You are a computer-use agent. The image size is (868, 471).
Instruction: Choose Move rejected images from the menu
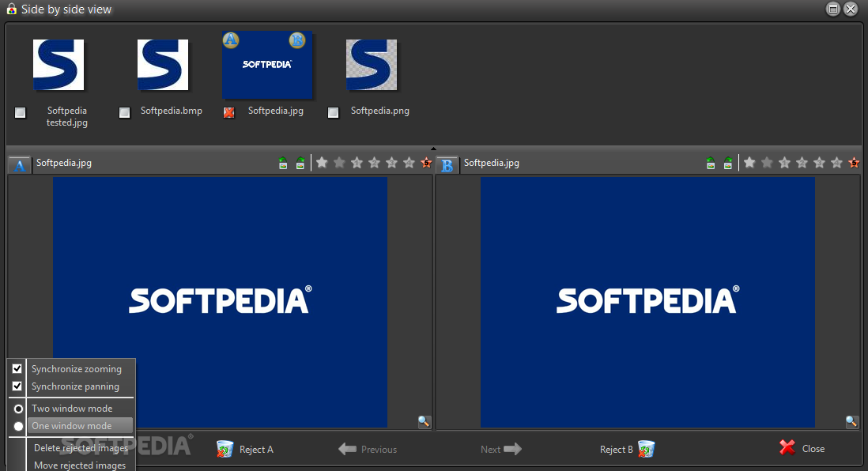coord(80,465)
